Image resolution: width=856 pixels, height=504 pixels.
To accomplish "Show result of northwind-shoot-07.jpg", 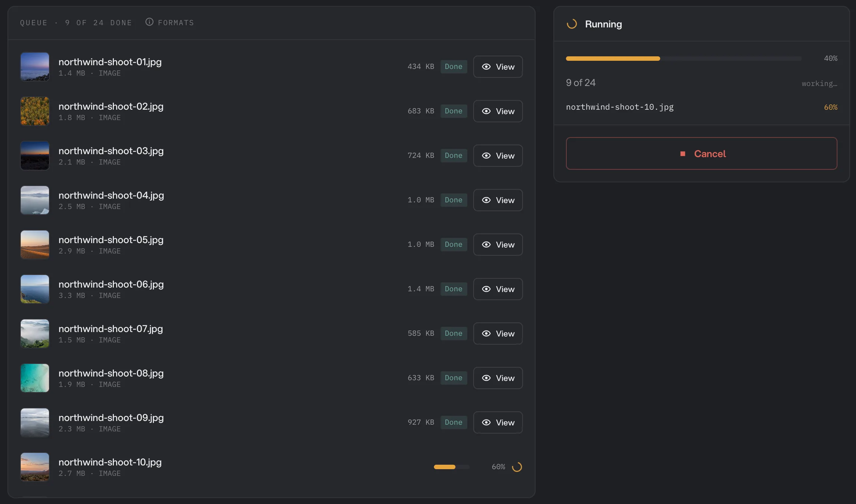I will [498, 334].
